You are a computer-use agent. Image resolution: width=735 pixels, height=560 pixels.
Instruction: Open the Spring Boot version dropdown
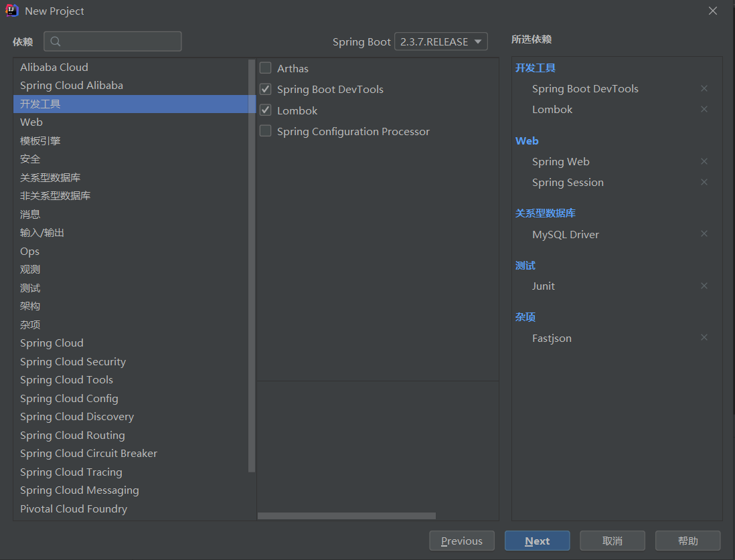[x=440, y=41]
